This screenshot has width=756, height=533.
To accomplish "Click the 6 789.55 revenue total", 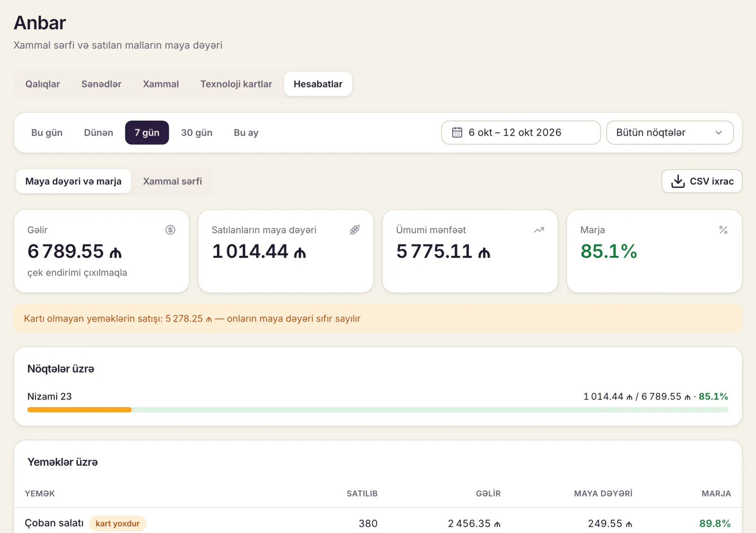I will pos(75,251).
